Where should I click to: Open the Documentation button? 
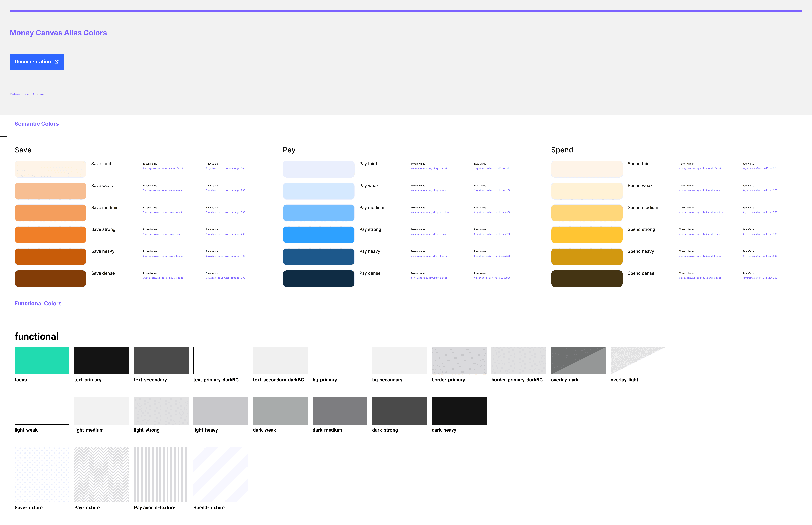pyautogui.click(x=37, y=62)
